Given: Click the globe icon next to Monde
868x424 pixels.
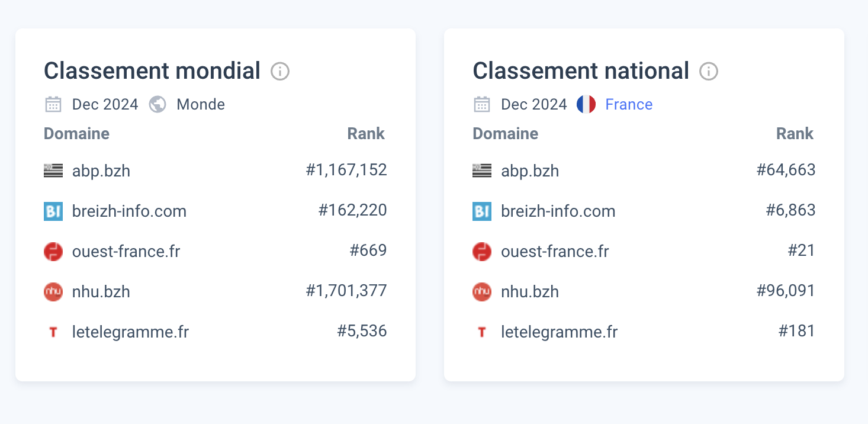Looking at the screenshot, I should point(157,104).
